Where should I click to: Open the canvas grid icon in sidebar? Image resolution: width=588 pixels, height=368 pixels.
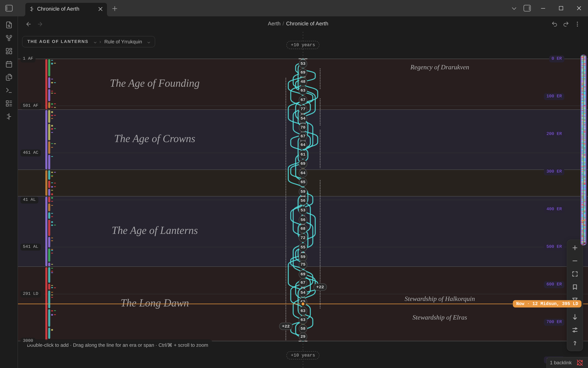[9, 51]
